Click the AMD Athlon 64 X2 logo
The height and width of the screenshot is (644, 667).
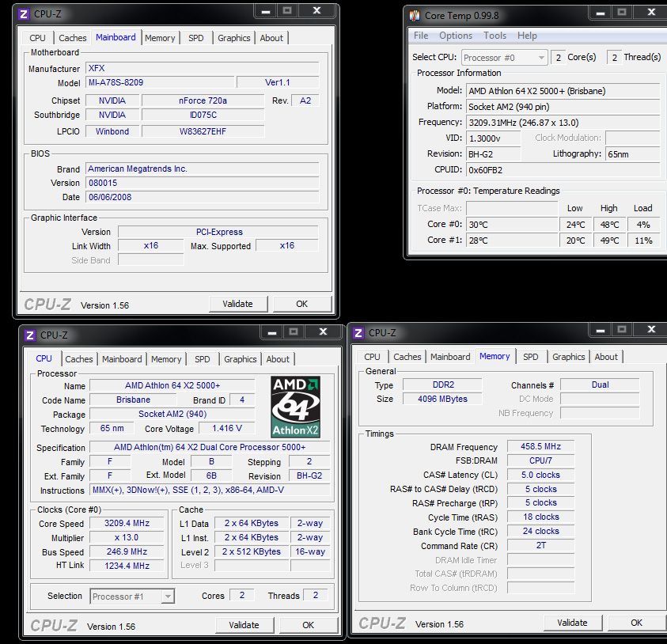(295, 407)
